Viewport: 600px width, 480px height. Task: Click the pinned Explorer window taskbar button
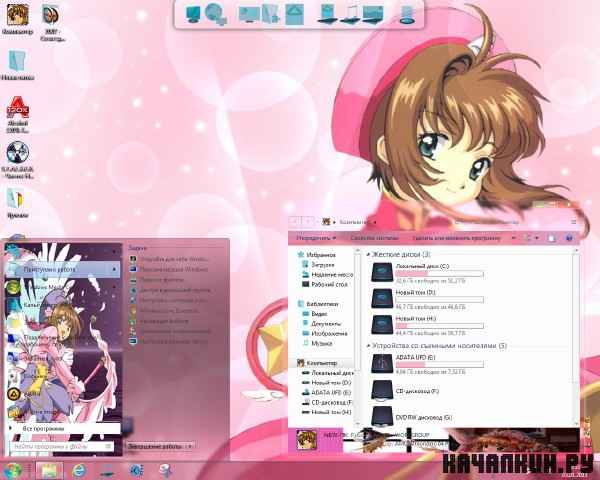click(x=49, y=470)
